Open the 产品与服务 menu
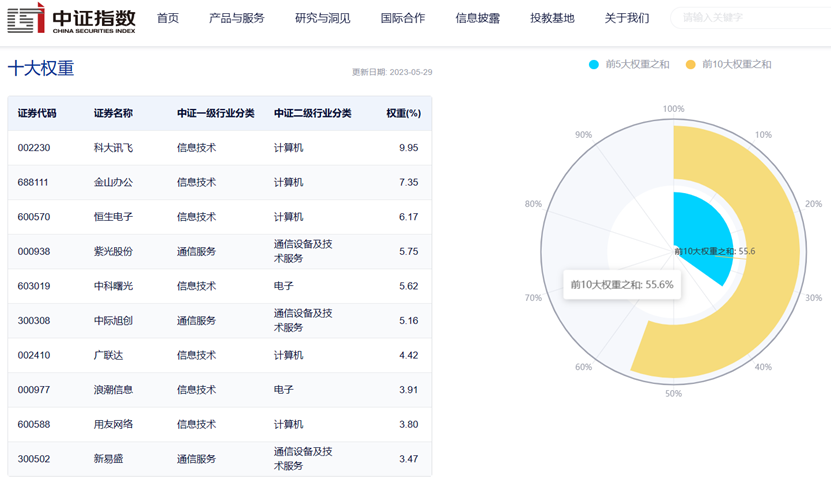 (236, 18)
